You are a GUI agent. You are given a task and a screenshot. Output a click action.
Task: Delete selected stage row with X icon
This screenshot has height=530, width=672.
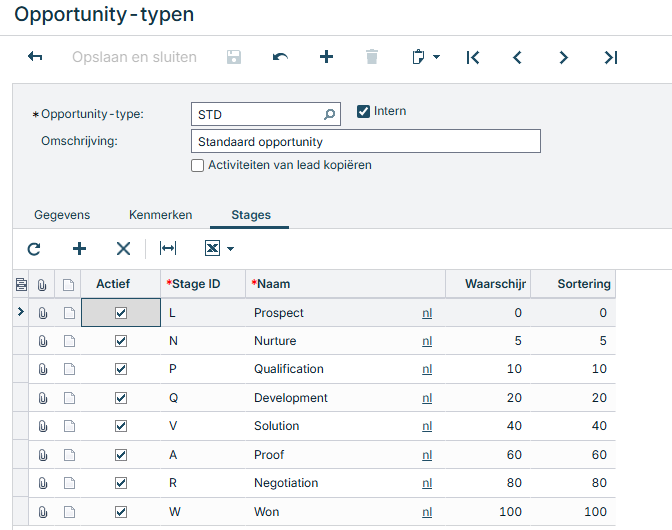[123, 249]
